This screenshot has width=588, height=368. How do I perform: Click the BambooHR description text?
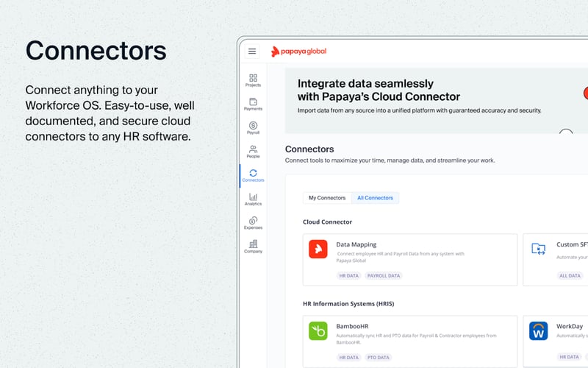[416, 339]
